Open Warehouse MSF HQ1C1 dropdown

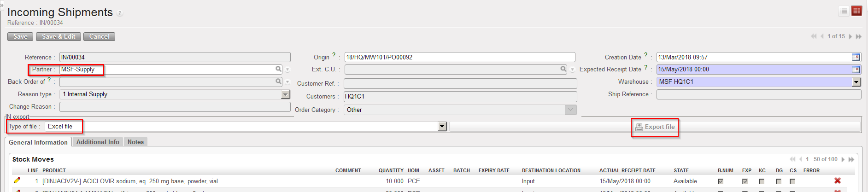856,82
